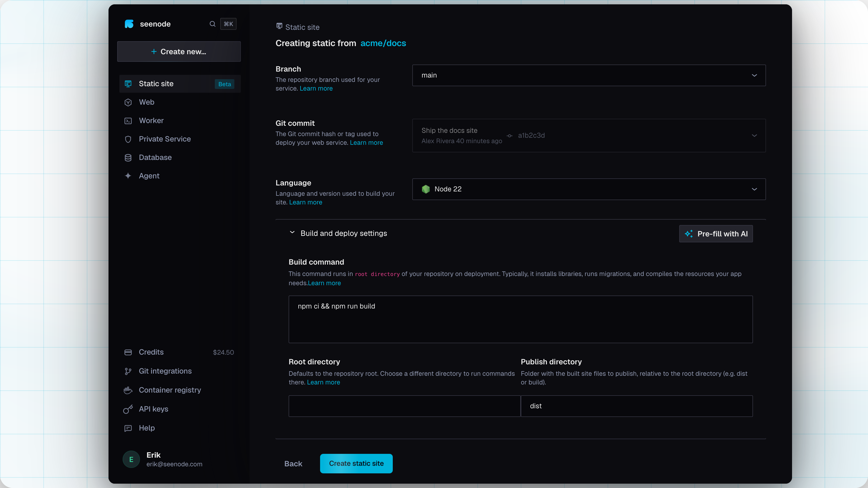Screen dimensions: 868x488
Task: Click the a1b2c3d commit hash
Action: tap(531, 135)
